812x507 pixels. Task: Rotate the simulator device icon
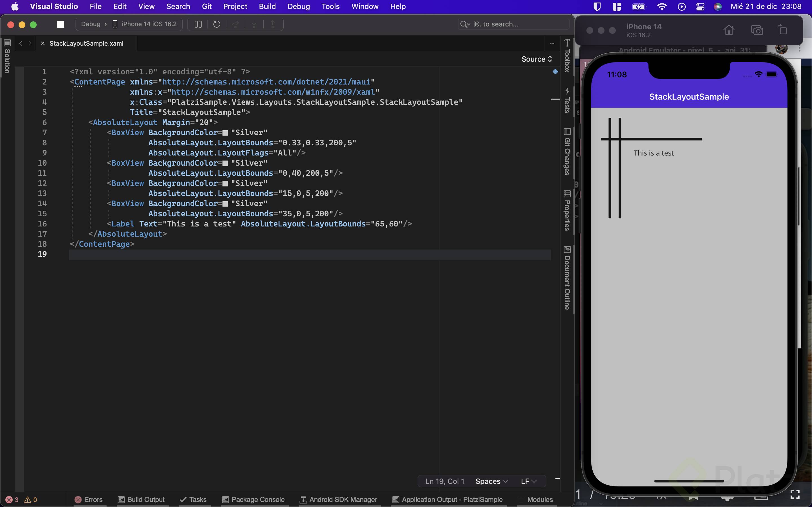coord(782,30)
